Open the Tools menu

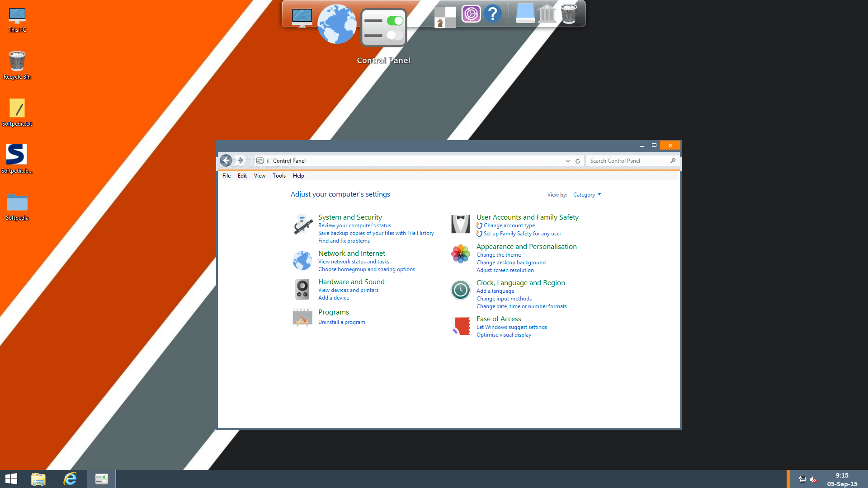coord(279,176)
